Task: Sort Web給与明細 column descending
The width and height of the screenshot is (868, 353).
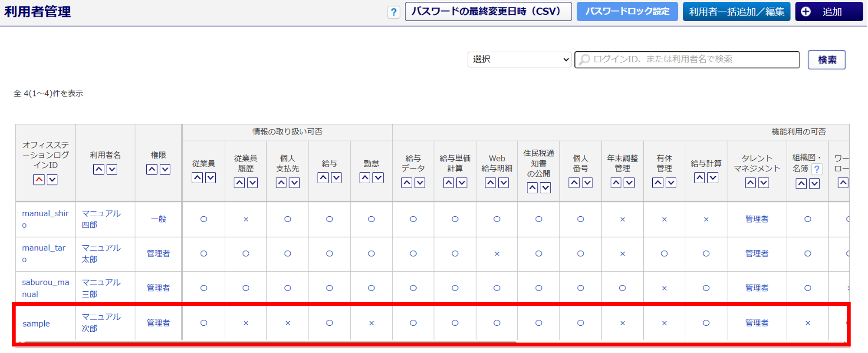Action: click(x=503, y=183)
